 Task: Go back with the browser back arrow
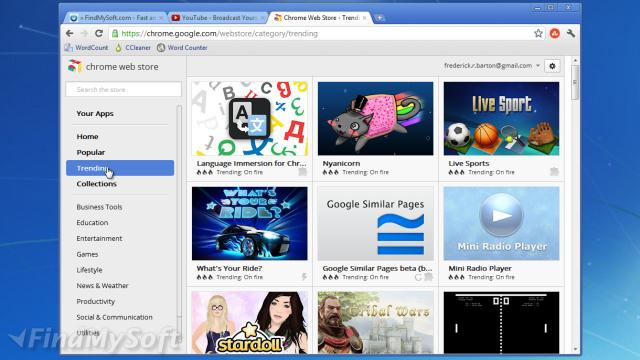click(70, 33)
